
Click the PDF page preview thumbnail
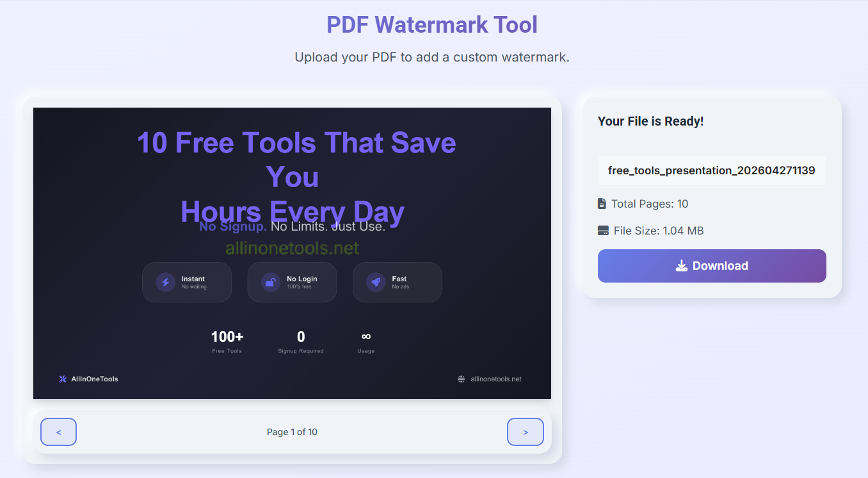[x=292, y=253]
